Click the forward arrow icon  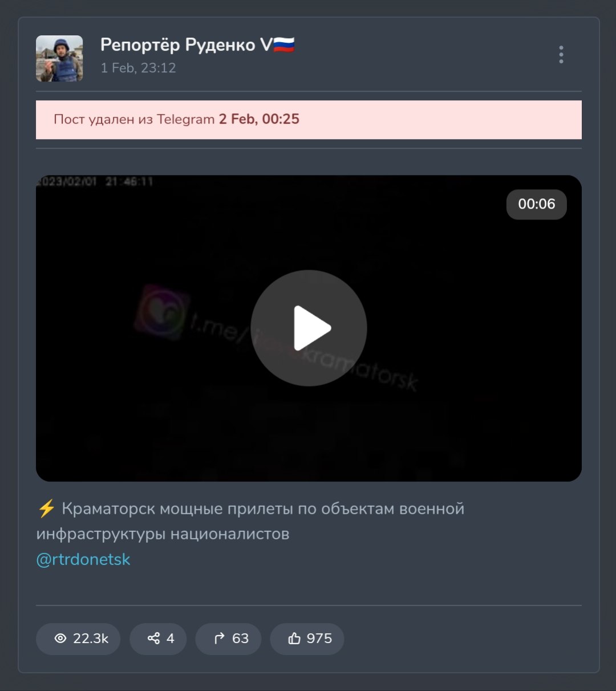click(220, 639)
